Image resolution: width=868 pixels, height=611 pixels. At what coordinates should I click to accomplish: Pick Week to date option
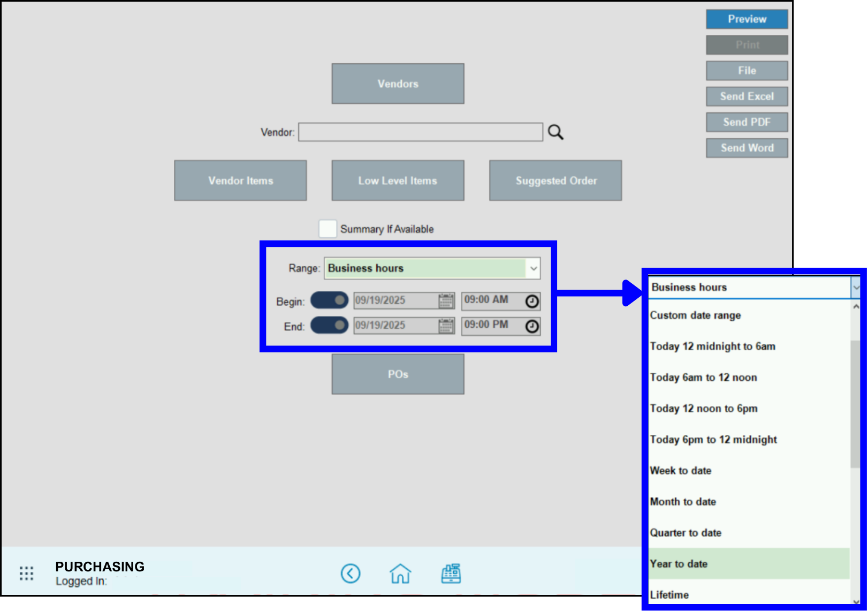click(x=681, y=471)
